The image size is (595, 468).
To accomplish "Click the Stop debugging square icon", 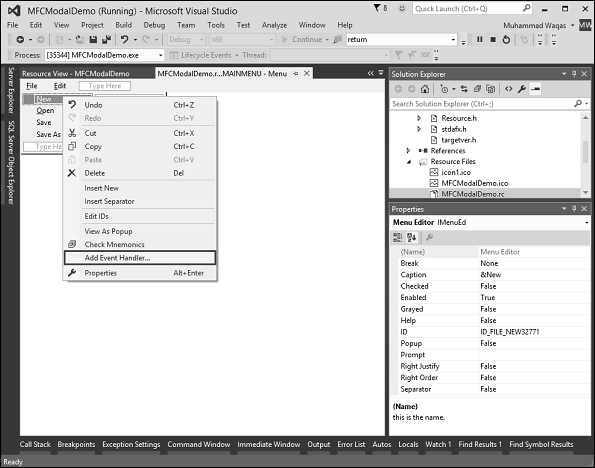I will (493, 39).
